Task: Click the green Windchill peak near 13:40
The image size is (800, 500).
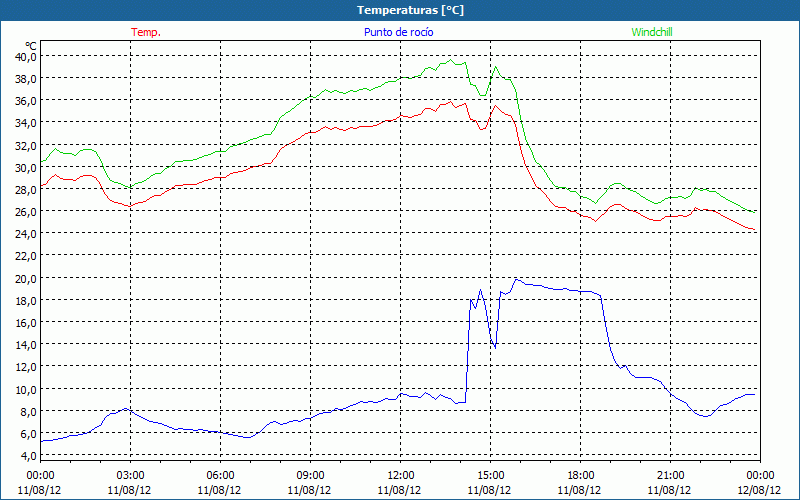Action: coord(450,60)
